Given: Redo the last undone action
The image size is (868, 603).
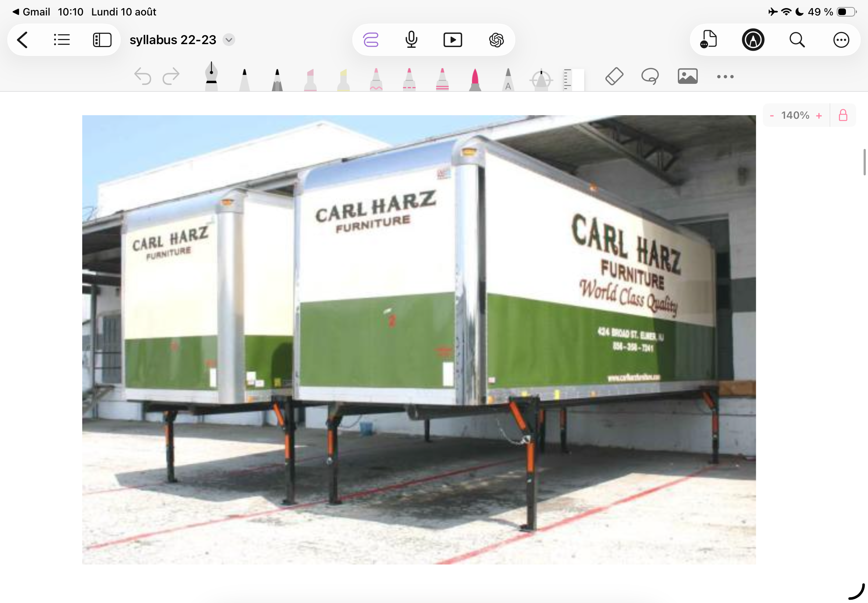Looking at the screenshot, I should pyautogui.click(x=171, y=76).
